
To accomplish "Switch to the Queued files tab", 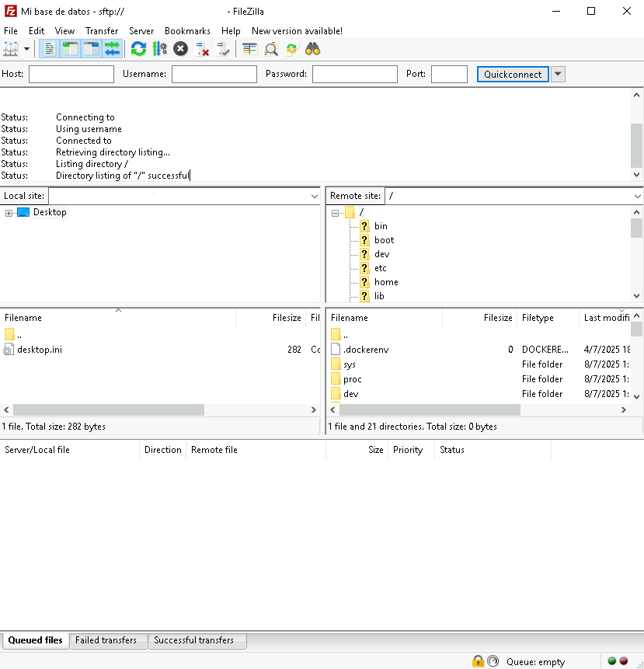I will coord(36,640).
